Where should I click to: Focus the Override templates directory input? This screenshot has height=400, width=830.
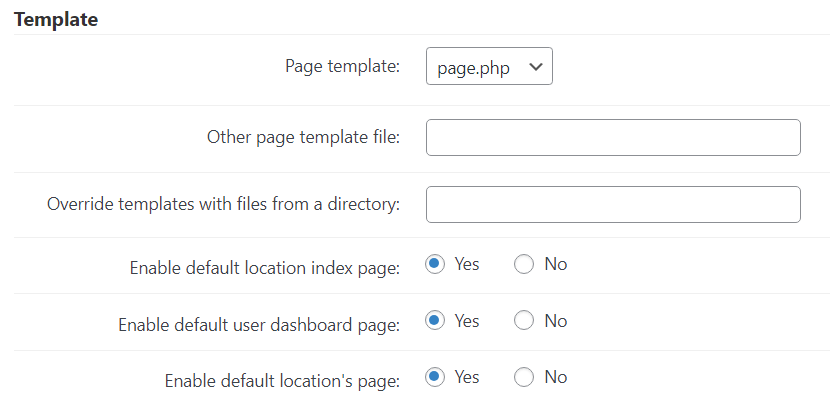tap(613, 204)
